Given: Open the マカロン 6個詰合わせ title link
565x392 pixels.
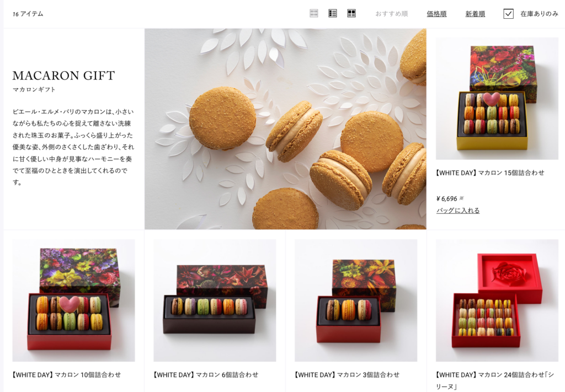Looking at the screenshot, I should (206, 375).
